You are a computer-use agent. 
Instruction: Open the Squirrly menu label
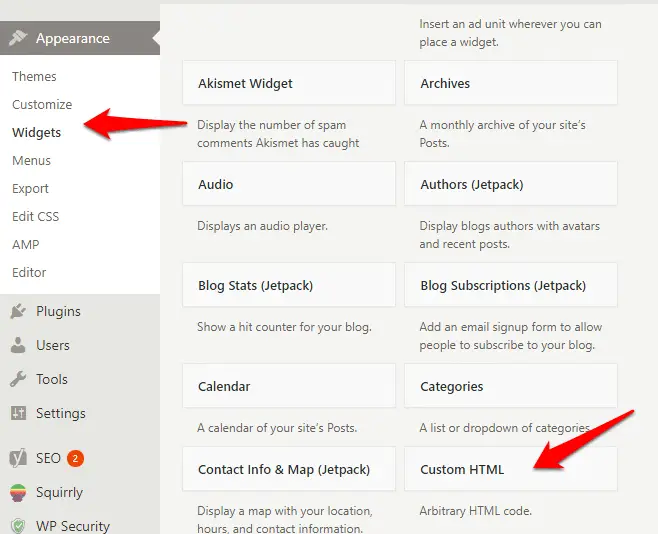(60, 492)
